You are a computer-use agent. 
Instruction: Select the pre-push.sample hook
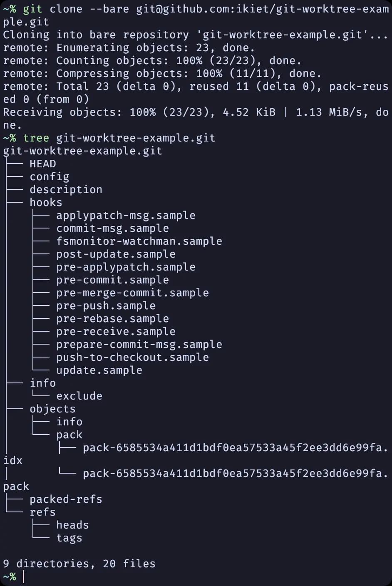click(x=106, y=305)
